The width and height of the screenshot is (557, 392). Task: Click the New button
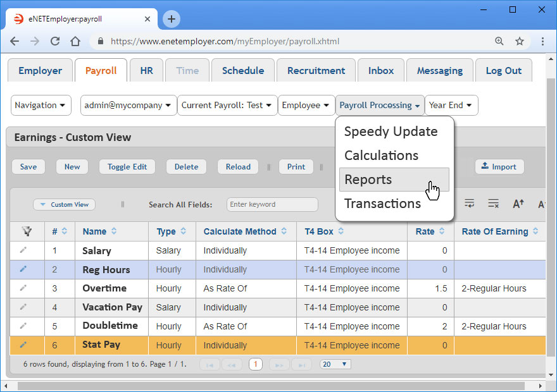(72, 167)
